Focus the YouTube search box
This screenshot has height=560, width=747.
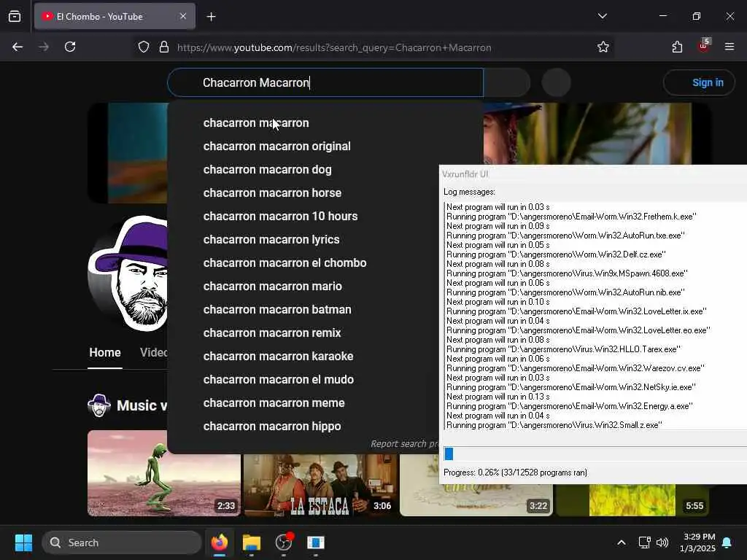[325, 82]
